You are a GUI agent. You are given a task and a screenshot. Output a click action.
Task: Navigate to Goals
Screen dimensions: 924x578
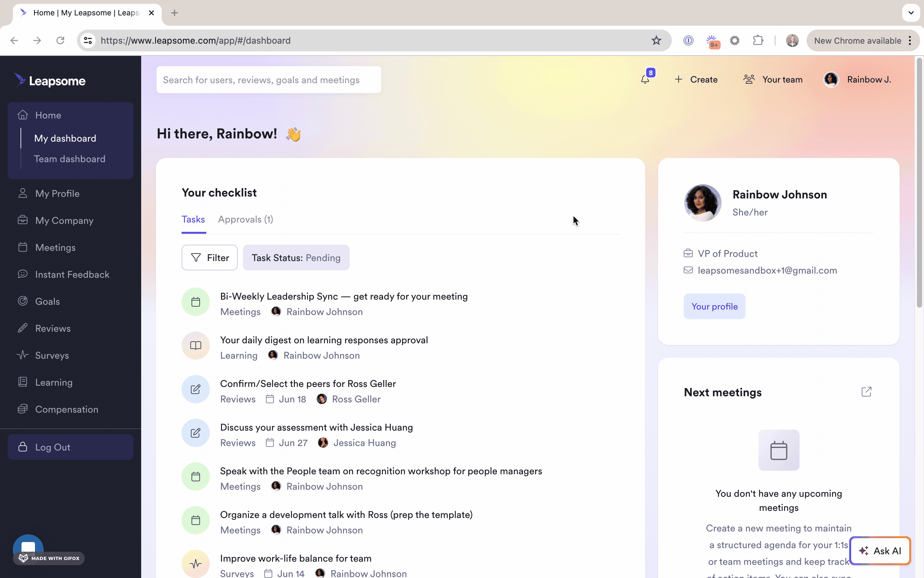tap(47, 301)
